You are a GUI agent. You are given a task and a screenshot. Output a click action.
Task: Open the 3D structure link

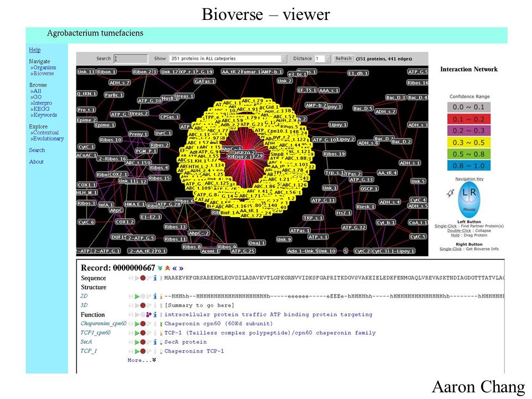point(84,305)
